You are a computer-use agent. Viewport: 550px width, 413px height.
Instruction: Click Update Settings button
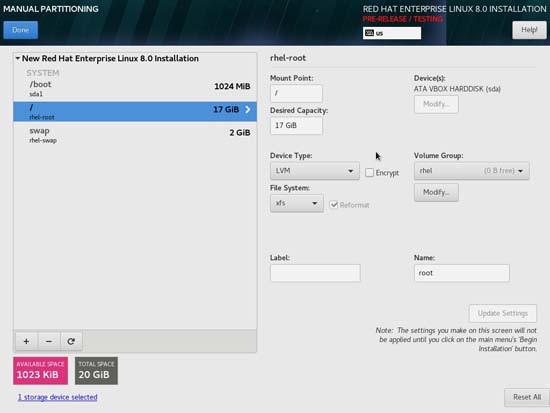click(x=503, y=313)
